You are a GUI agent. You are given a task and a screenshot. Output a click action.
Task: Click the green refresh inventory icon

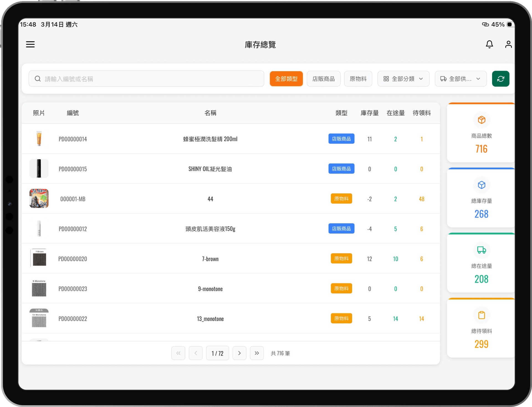(500, 79)
